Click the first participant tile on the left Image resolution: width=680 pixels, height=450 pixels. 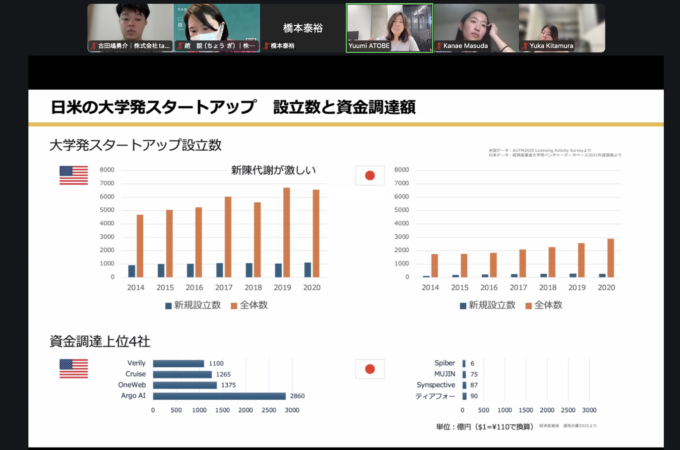(x=129, y=27)
